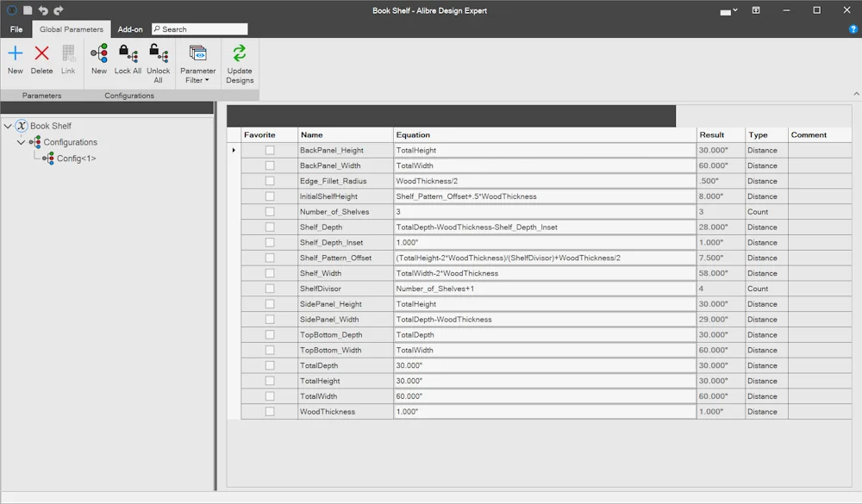Click the Search input field
This screenshot has width=862, height=504.
tap(200, 29)
